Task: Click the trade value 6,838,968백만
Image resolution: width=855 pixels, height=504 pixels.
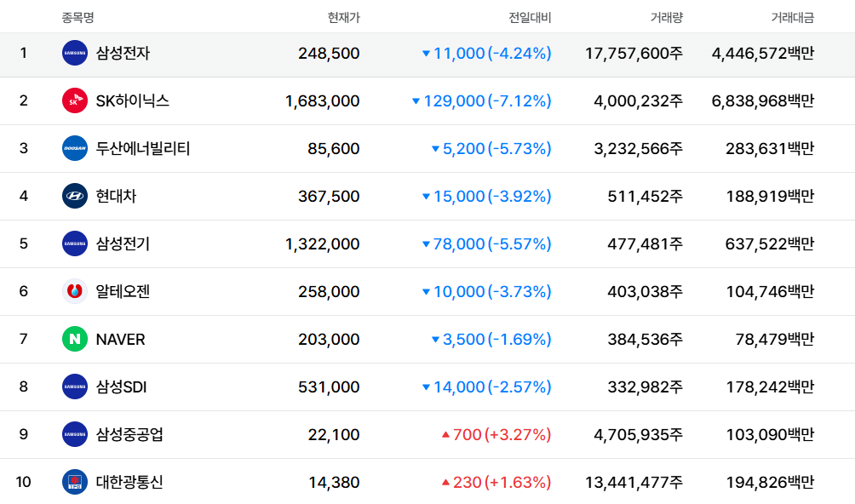Action: [763, 100]
